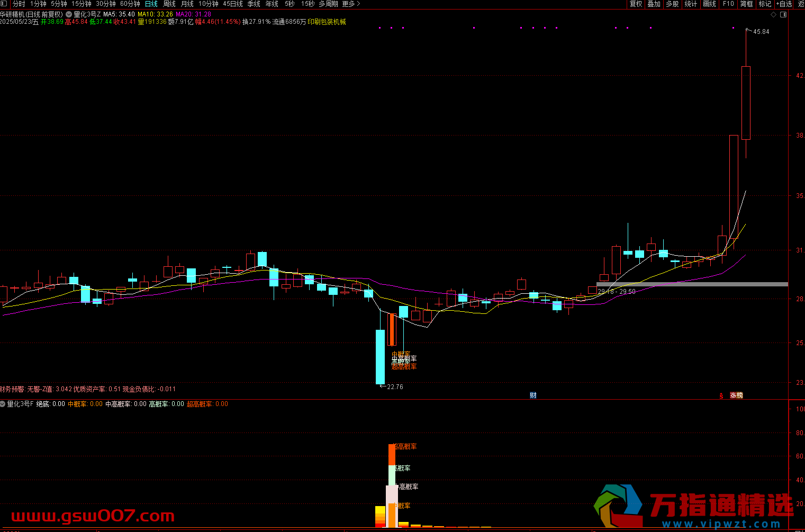The width and height of the screenshot is (805, 532).
Task: Click the large cyan candle at 22.76 low
Action: pyautogui.click(x=380, y=357)
